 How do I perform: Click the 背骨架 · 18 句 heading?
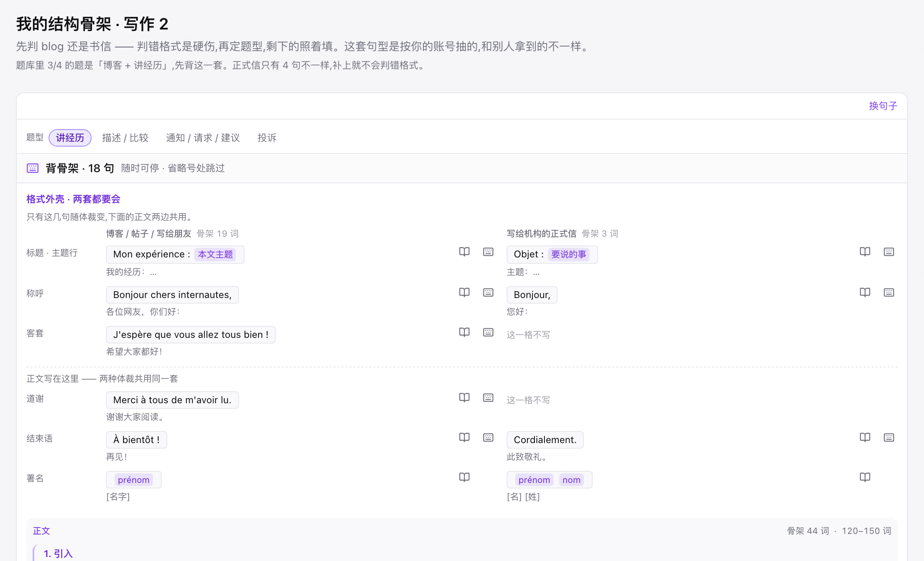click(x=80, y=168)
